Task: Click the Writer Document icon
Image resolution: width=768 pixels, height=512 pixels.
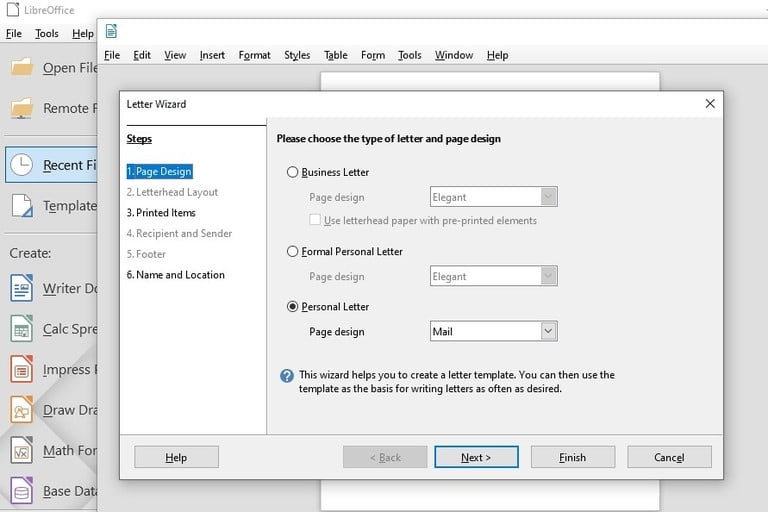Action: point(22,289)
